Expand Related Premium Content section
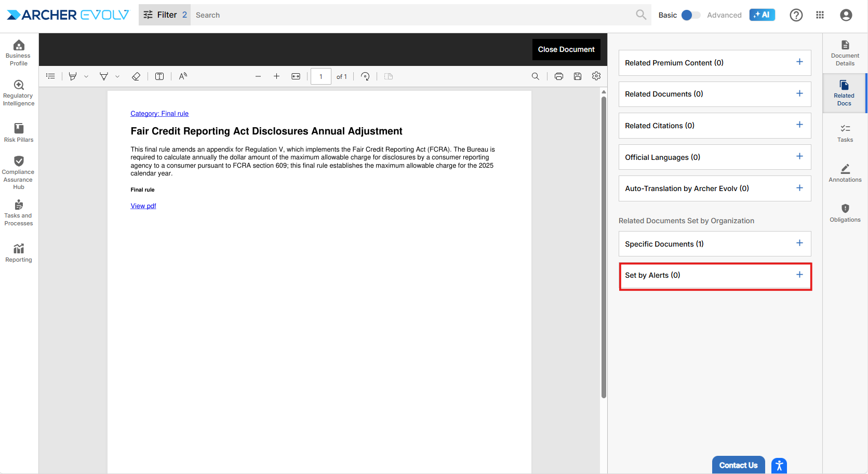 click(x=799, y=62)
